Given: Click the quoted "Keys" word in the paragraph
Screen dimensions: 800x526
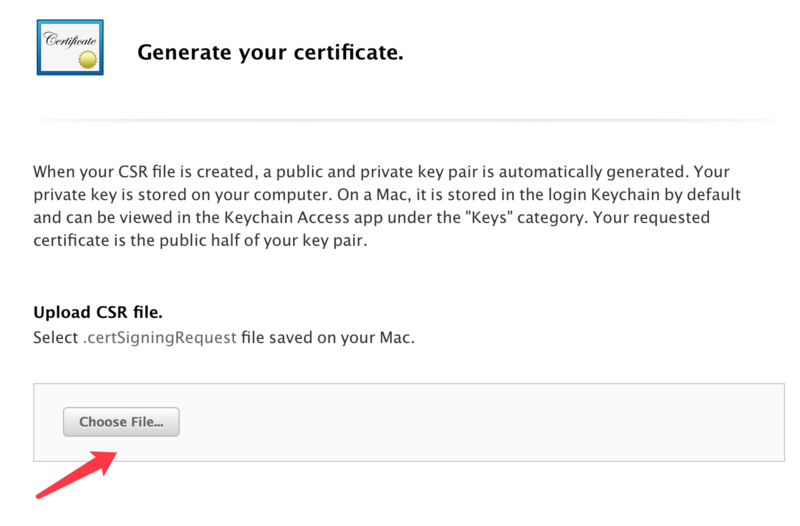Looking at the screenshot, I should tap(490, 217).
